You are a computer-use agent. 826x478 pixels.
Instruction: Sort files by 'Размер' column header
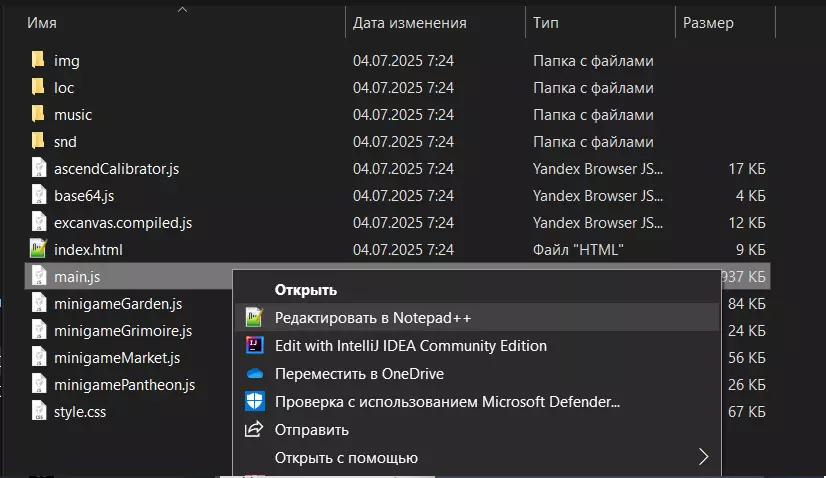[x=708, y=23]
